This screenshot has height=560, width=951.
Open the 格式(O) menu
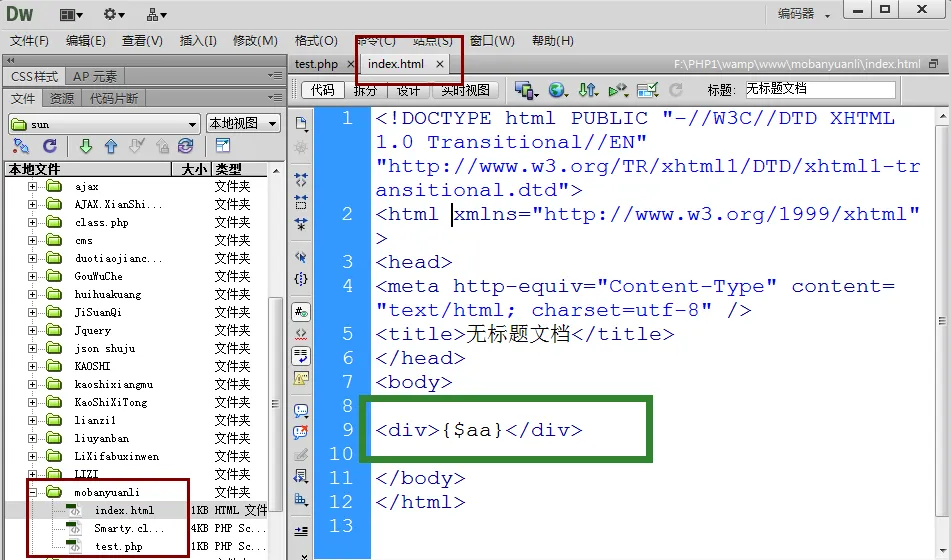[316, 41]
